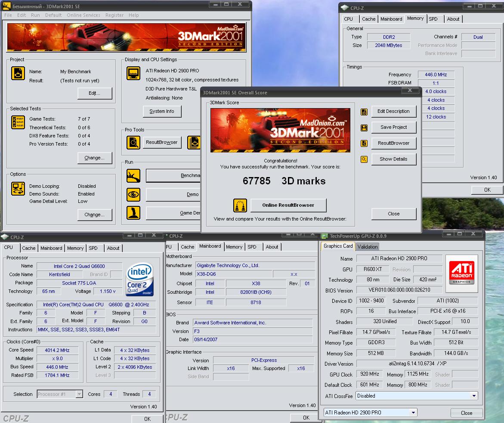Click the Online ResultBrowser people icon

tap(240, 205)
